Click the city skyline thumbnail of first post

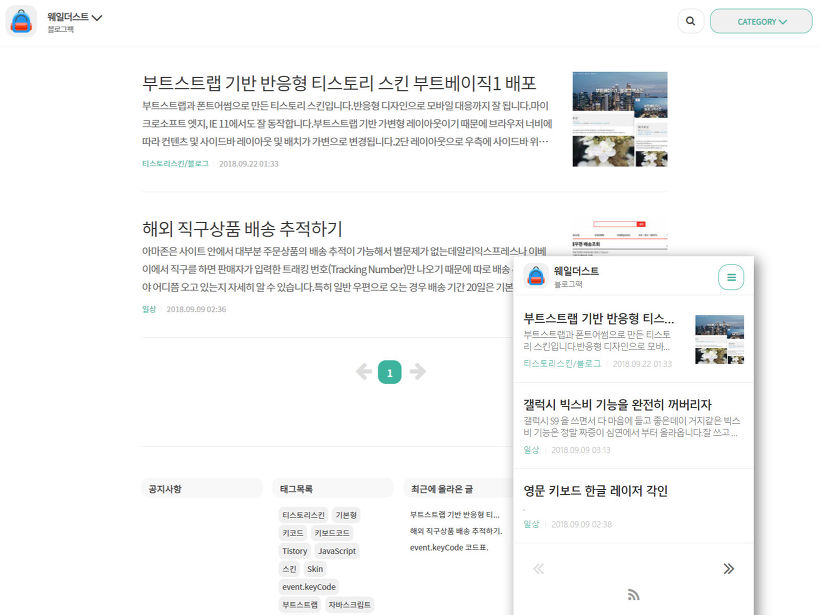click(x=620, y=119)
